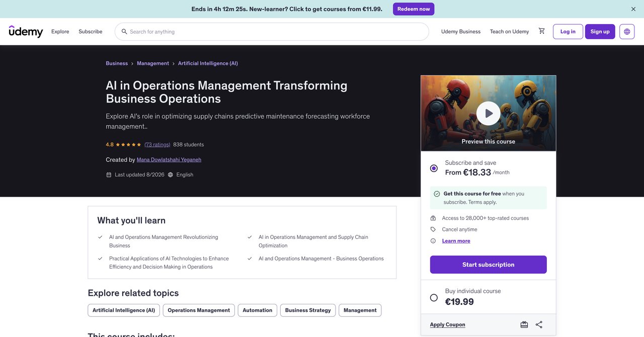This screenshot has width=644, height=337.
Task: Click the English language globe icon
Action: [171, 175]
